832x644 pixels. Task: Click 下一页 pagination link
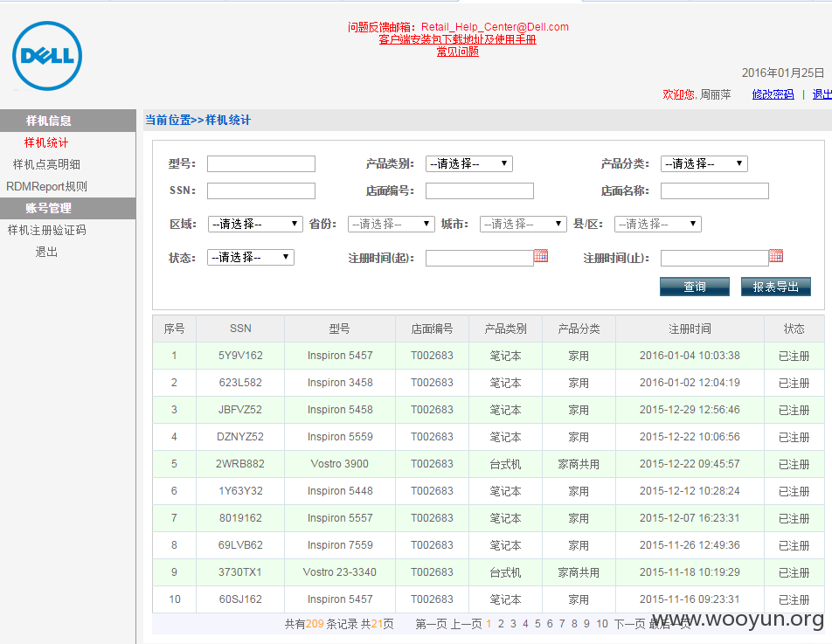629,624
